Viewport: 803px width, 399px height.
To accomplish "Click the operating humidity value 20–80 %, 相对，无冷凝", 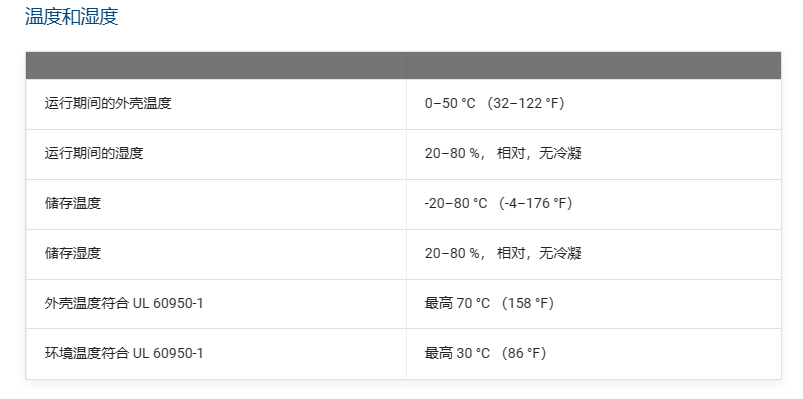I will tap(503, 153).
